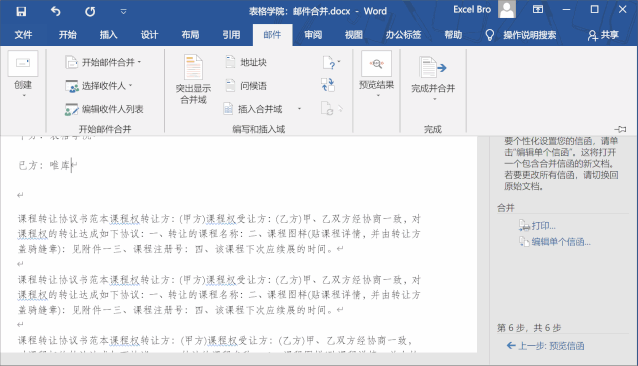Click the 创建 envelope icon

(23, 63)
